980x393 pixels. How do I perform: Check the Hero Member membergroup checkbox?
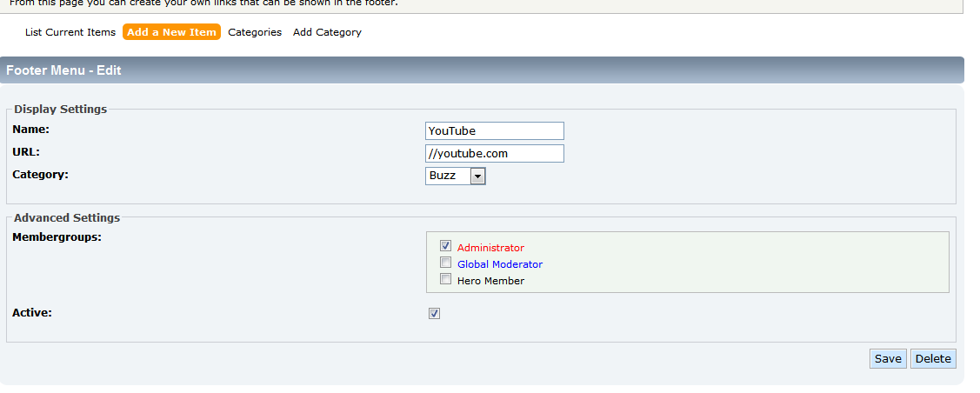pyautogui.click(x=445, y=279)
